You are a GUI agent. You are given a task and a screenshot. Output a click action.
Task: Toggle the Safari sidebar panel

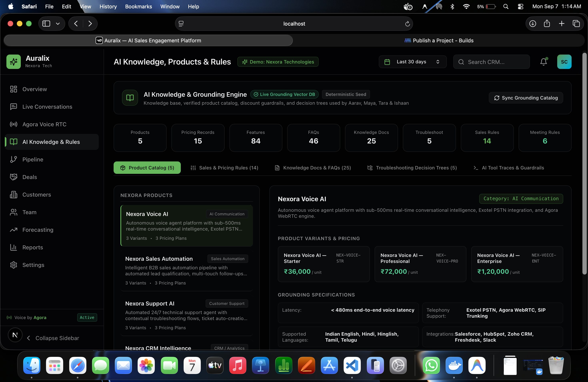tap(46, 23)
